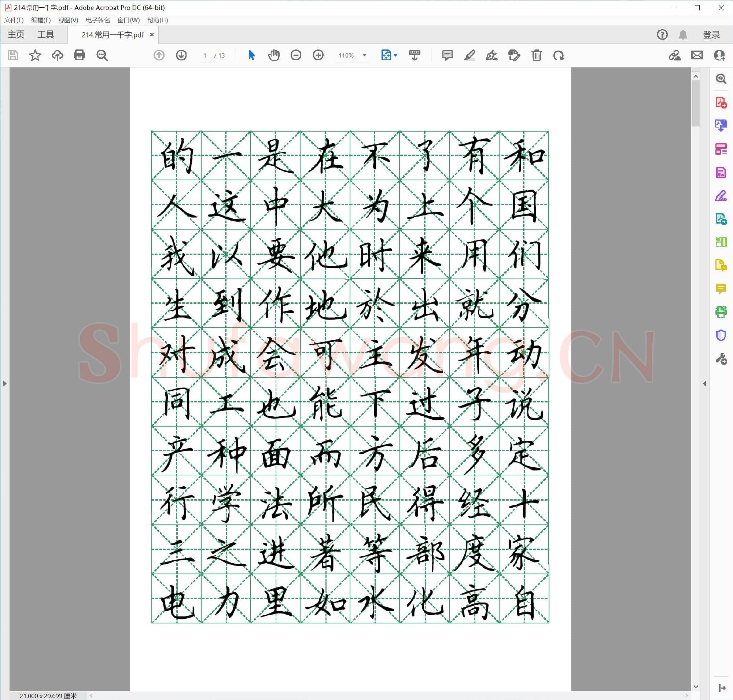Click the Print file icon

point(79,55)
